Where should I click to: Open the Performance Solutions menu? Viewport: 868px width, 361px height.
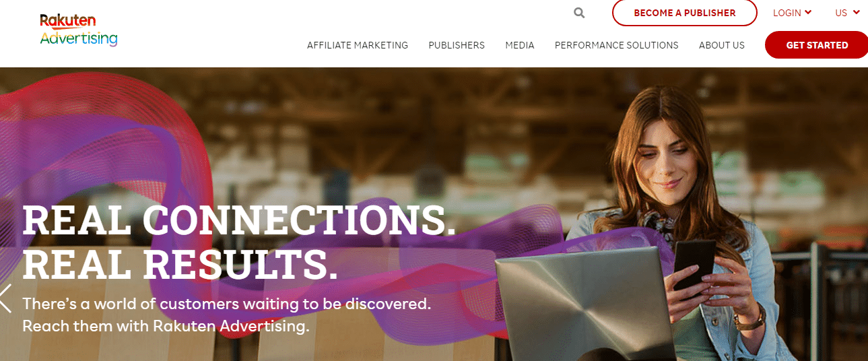tap(617, 45)
